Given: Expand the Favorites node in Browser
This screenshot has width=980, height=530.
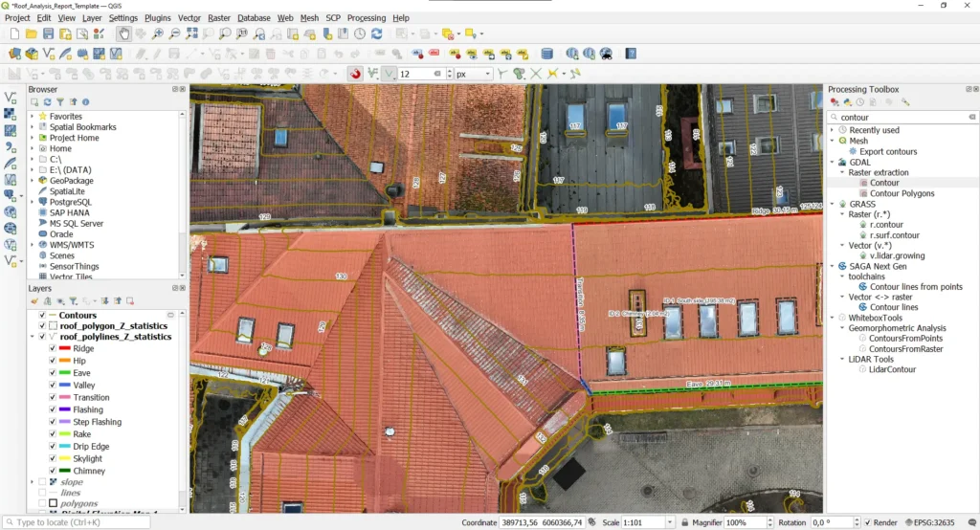Looking at the screenshot, I should (x=32, y=117).
